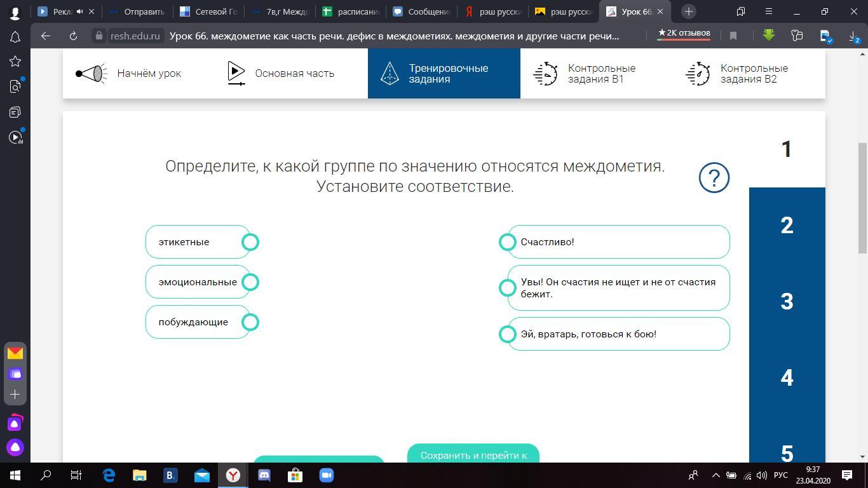Open Microsoft Edge from the taskbar

(109, 475)
